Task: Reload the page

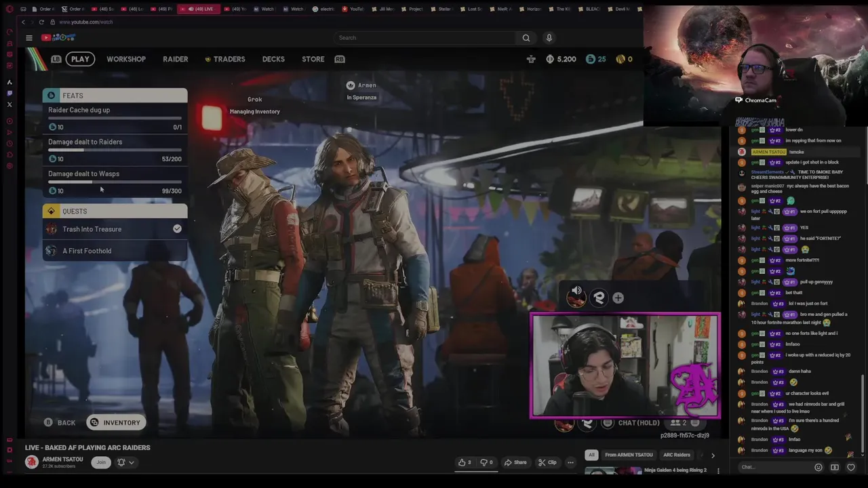Action: 41,22
